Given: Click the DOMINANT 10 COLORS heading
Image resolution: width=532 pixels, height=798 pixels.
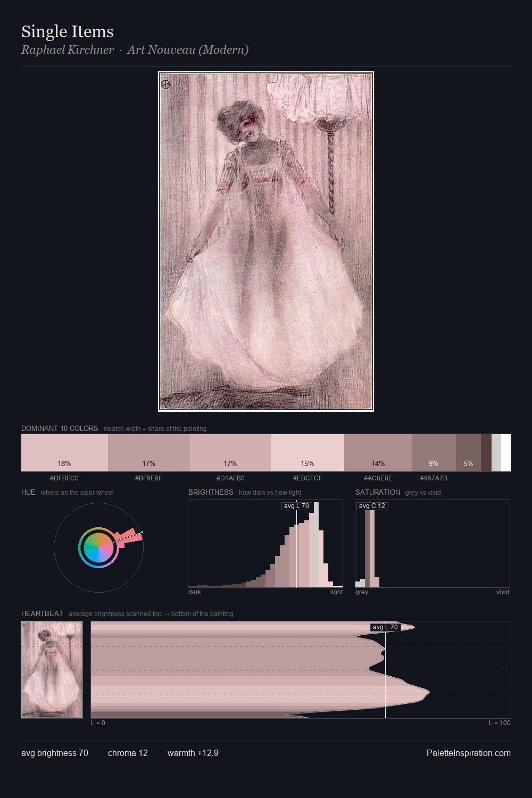Looking at the screenshot, I should pyautogui.click(x=60, y=428).
